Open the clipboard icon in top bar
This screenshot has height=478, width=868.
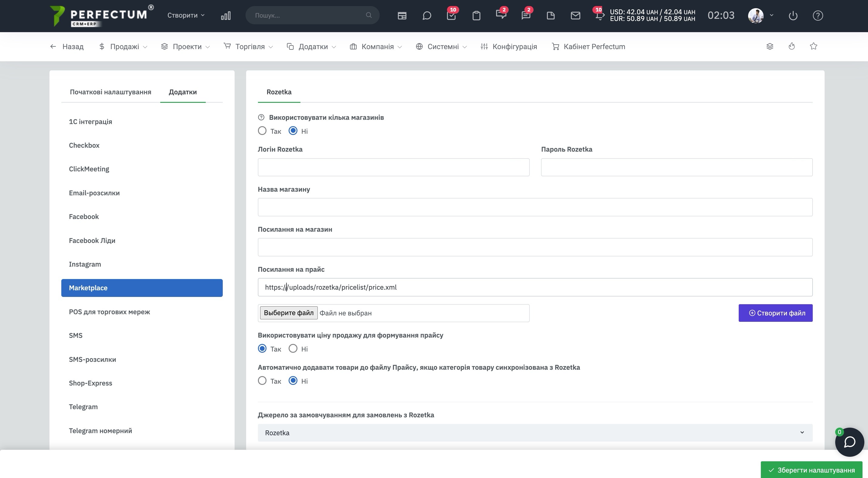[x=476, y=15]
